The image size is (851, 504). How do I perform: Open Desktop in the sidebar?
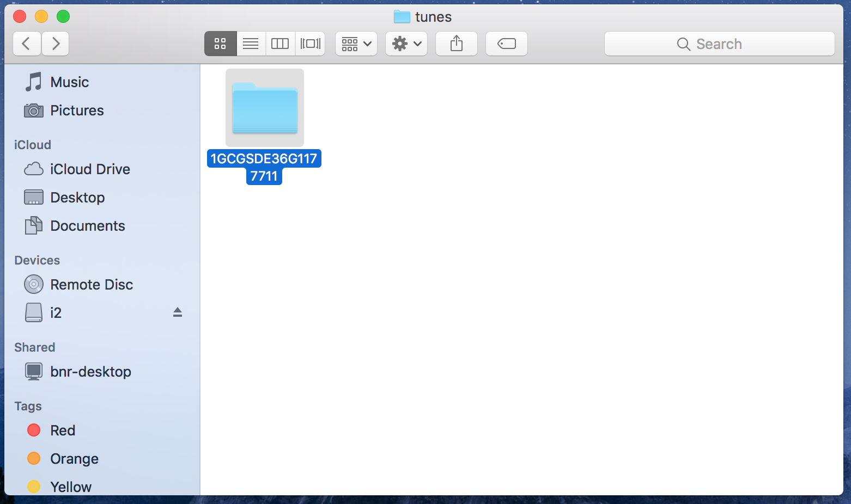click(102, 198)
